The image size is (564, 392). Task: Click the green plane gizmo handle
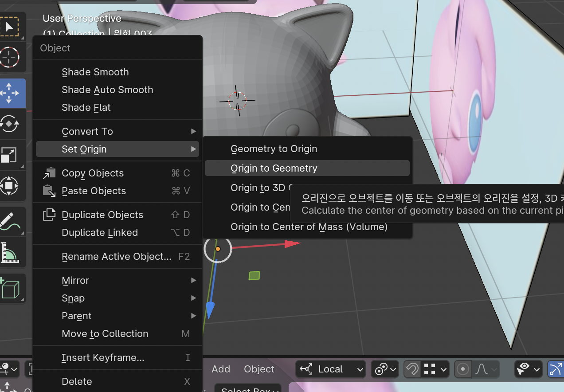[x=254, y=276]
